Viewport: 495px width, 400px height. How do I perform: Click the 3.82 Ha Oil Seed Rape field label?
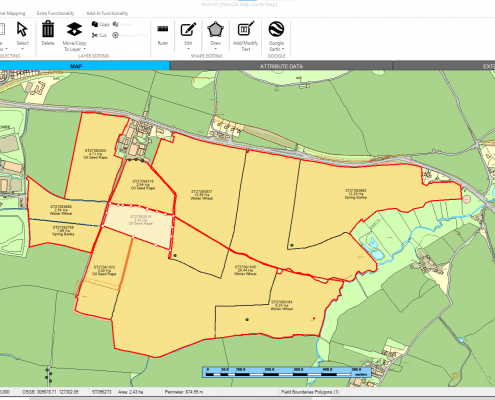(x=104, y=270)
